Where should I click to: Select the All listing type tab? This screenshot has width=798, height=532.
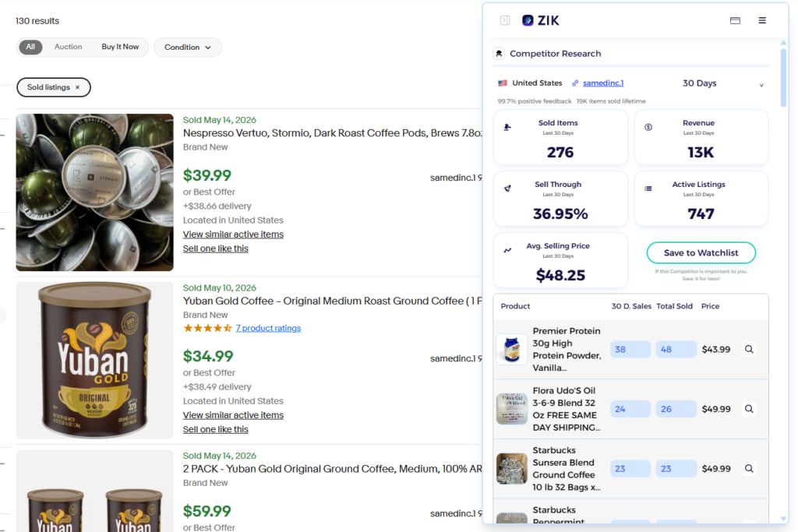(30, 47)
